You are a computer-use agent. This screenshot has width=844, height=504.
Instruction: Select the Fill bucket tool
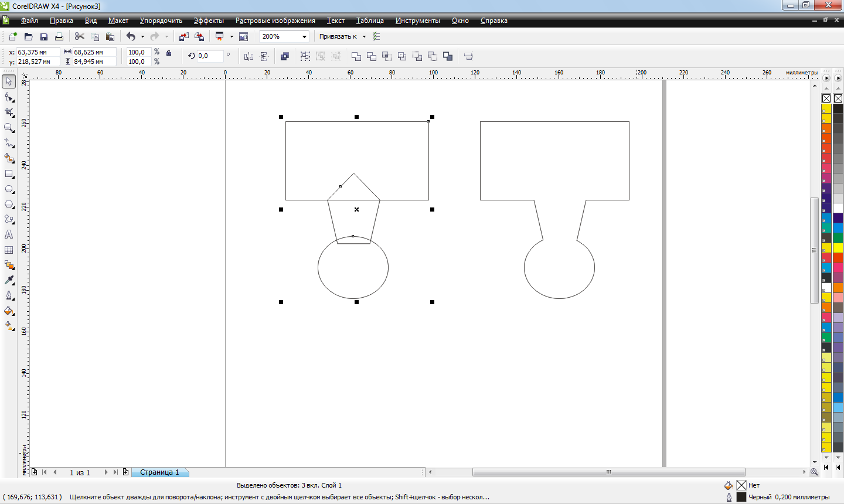(9, 311)
